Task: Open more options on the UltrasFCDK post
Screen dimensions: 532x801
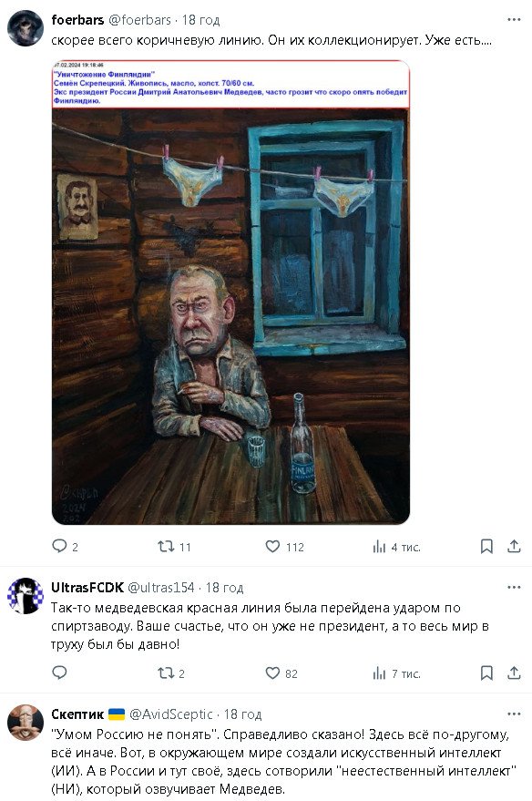Action: [514, 587]
